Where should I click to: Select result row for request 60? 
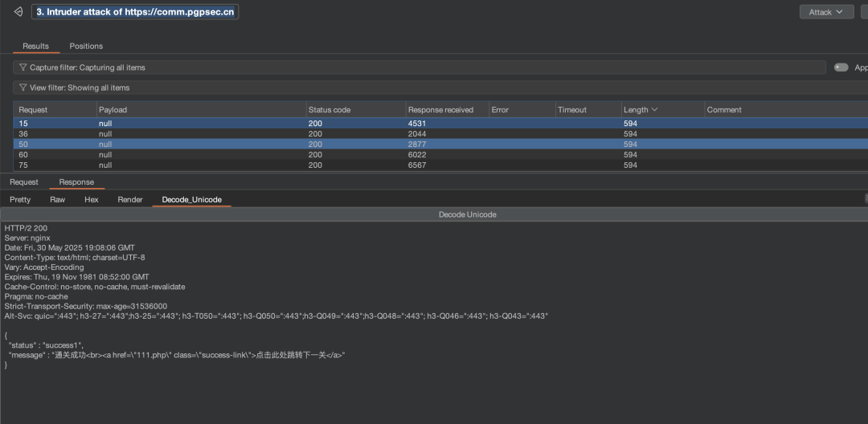440,155
